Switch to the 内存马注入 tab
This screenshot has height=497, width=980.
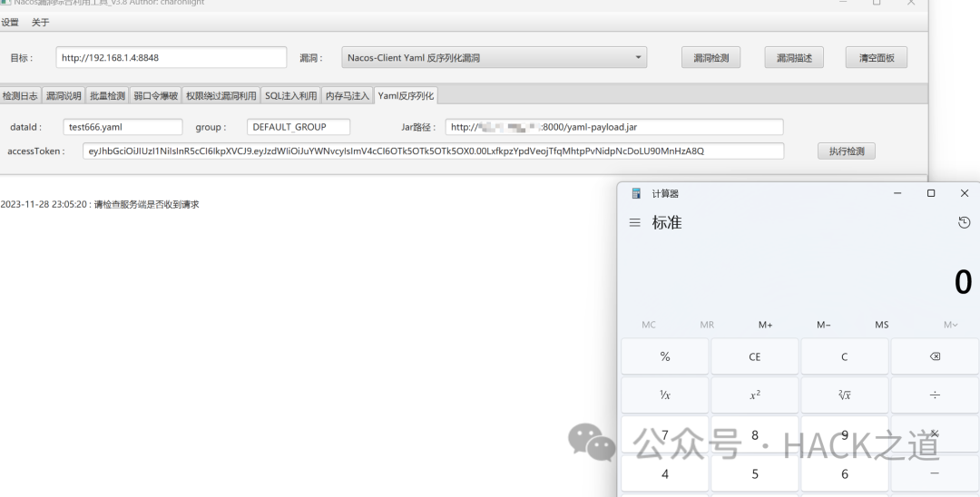pyautogui.click(x=348, y=95)
